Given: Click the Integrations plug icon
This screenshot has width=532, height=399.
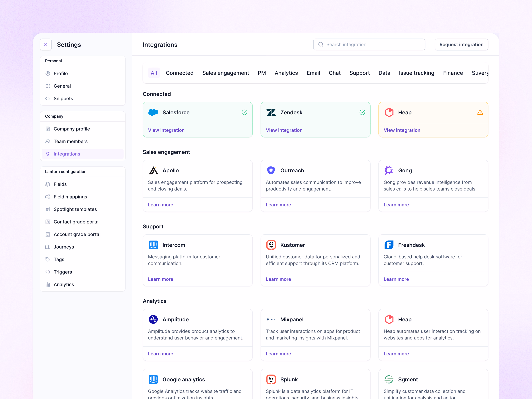Looking at the screenshot, I should pyautogui.click(x=48, y=154).
